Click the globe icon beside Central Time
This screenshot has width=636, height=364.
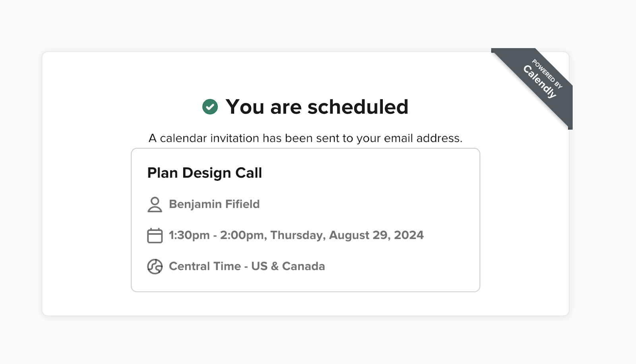155,266
